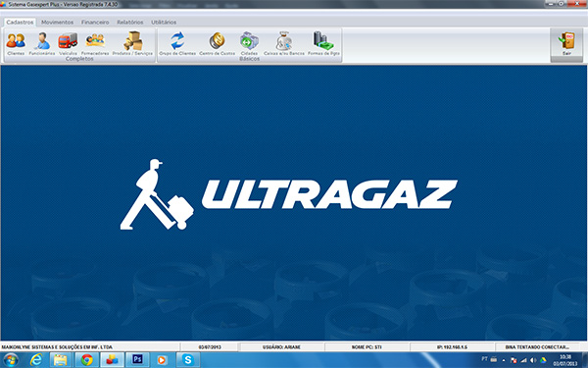Switch to the Financeiro tab
Screen dimensions: 588x368
pyautogui.click(x=95, y=23)
